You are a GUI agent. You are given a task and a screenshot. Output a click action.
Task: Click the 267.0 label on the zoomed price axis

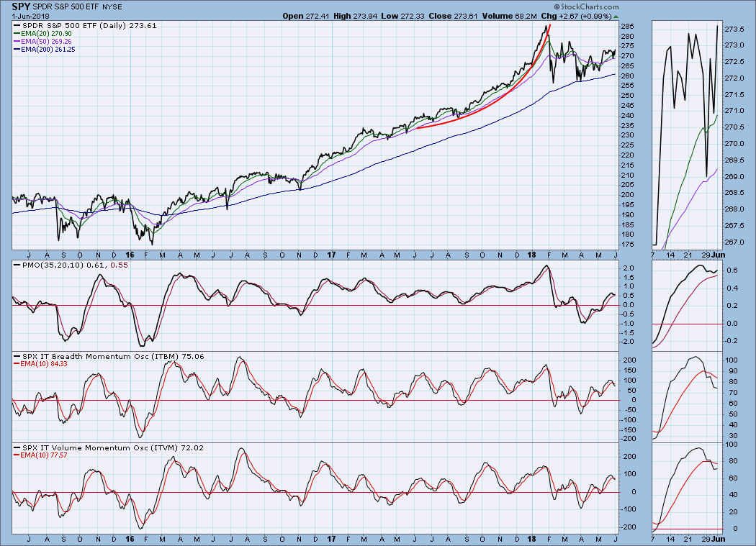(x=735, y=242)
